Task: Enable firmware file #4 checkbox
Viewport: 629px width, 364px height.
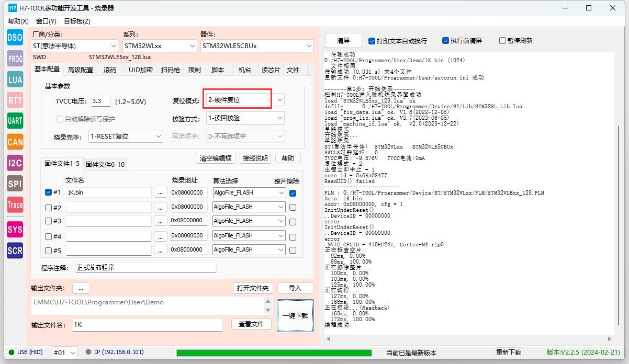Action: pyautogui.click(x=48, y=236)
